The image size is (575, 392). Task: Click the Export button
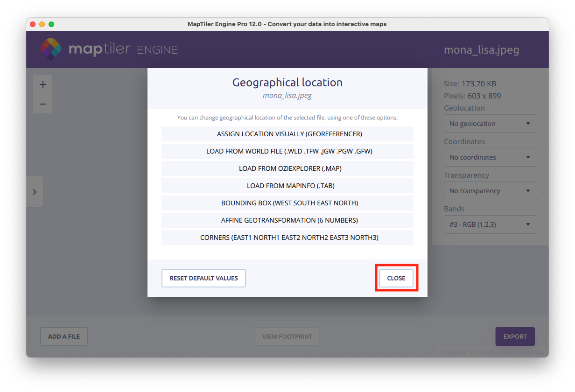(515, 336)
